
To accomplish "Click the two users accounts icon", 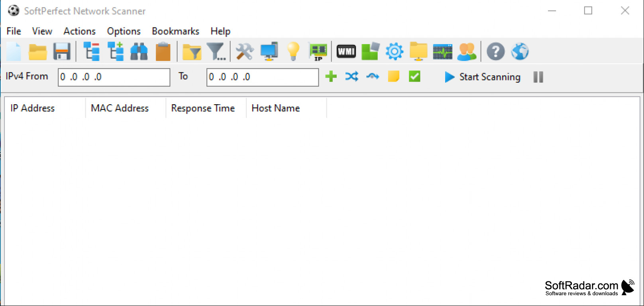I will (x=467, y=52).
